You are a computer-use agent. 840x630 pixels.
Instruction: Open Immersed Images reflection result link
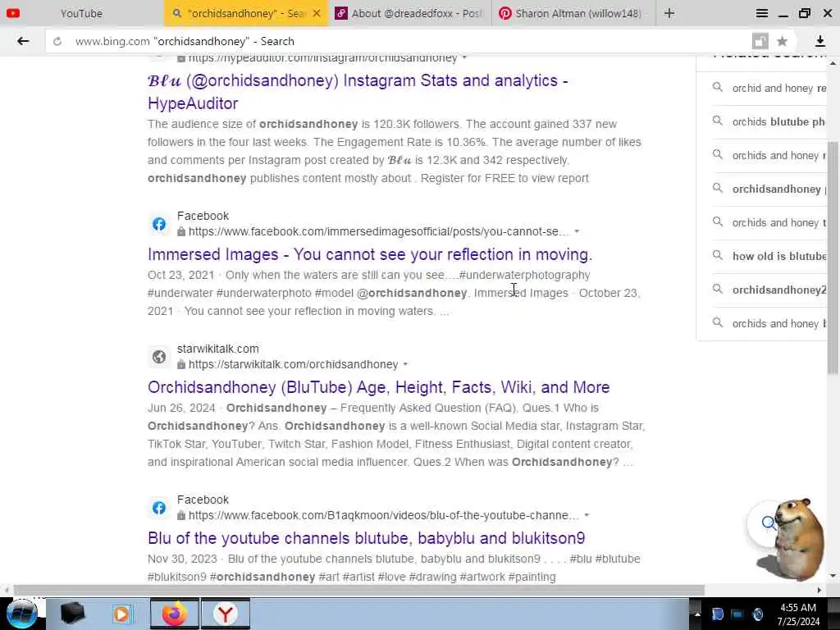[370, 254]
